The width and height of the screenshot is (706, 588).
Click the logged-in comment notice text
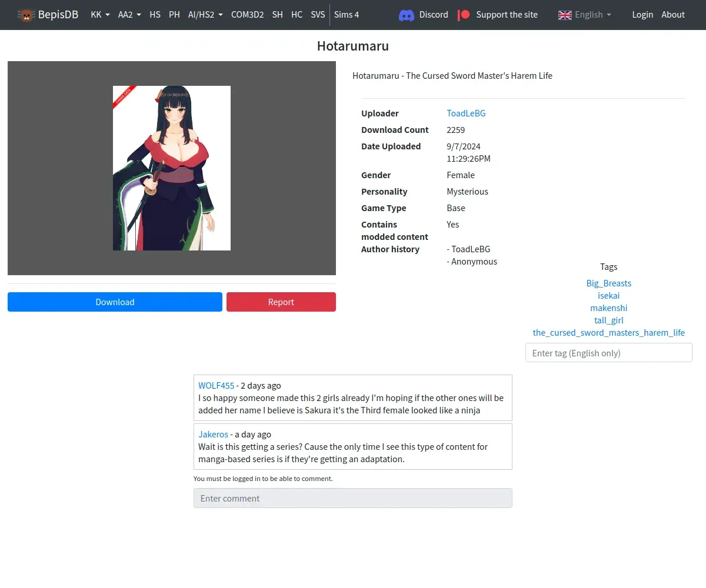(x=263, y=479)
